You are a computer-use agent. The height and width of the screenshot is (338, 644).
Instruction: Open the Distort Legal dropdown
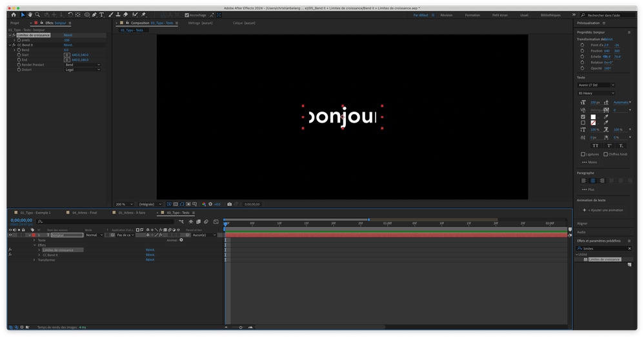[83, 70]
